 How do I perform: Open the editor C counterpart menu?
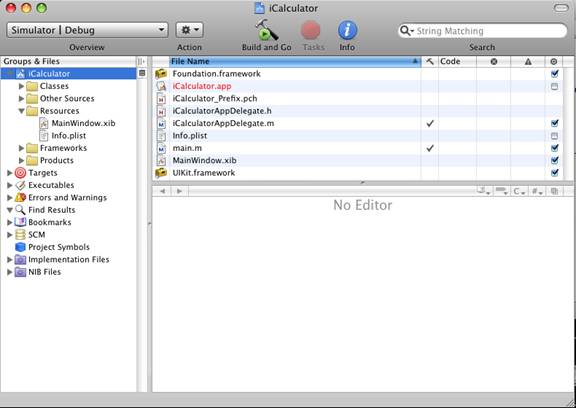coord(519,191)
